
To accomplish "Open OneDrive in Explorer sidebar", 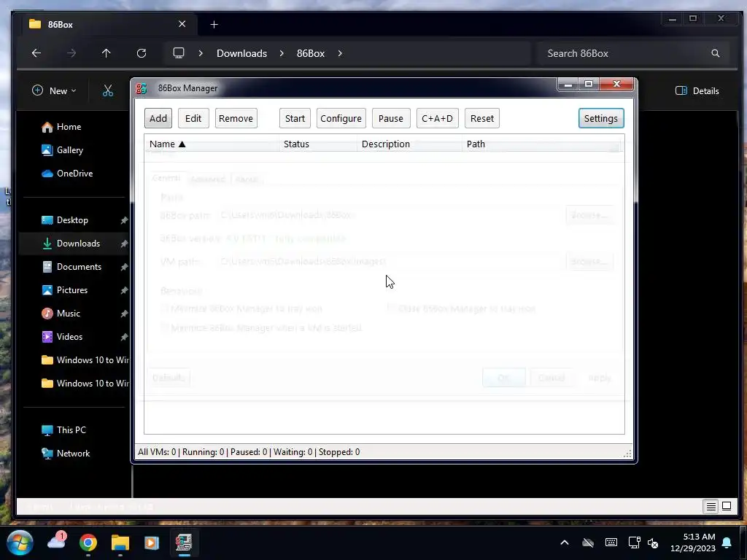I will click(x=67, y=174).
